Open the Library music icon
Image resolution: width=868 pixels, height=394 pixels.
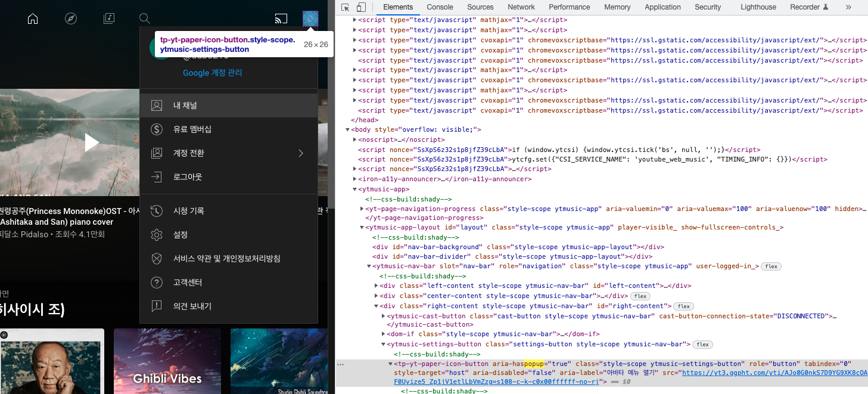[x=108, y=18]
